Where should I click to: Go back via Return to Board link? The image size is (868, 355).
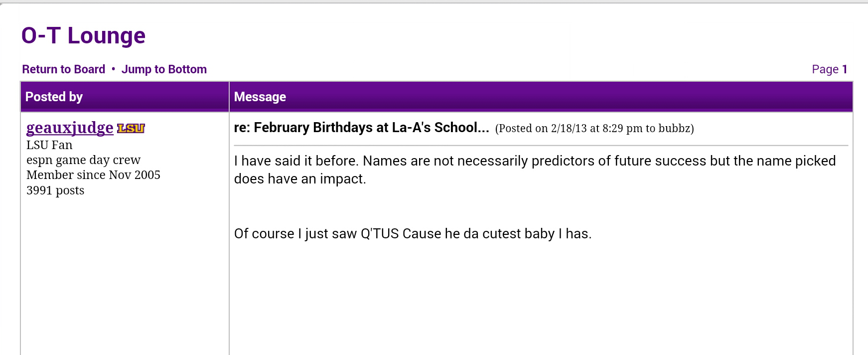[64, 69]
